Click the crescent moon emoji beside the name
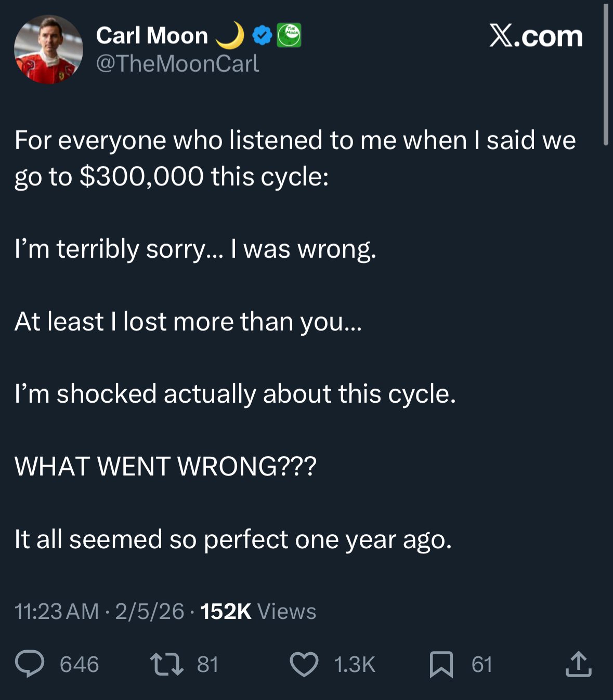Screen dimensions: 613x700 point(230,35)
